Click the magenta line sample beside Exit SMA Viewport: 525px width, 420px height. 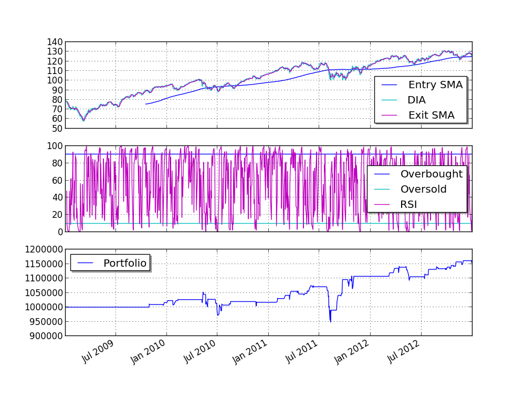389,115
